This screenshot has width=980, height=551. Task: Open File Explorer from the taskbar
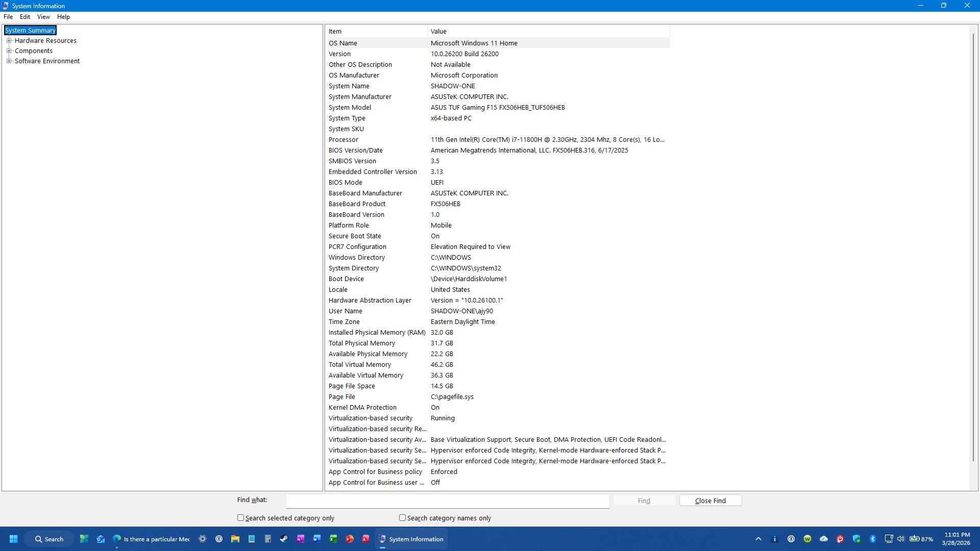pos(235,539)
